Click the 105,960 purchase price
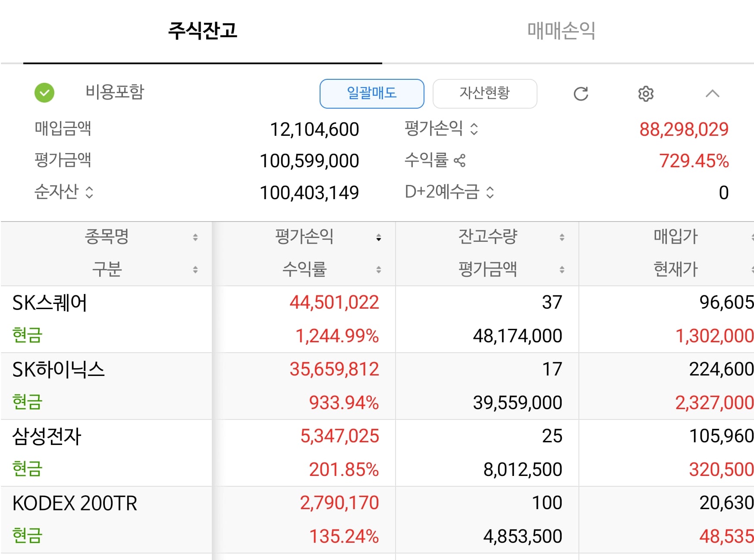This screenshot has height=560, width=754. tap(721, 436)
